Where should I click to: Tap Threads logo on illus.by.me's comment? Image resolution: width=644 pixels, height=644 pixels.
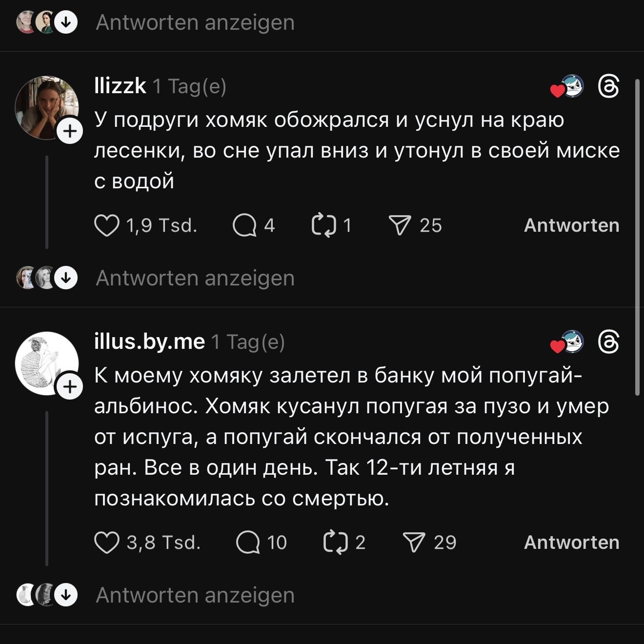[x=608, y=342]
